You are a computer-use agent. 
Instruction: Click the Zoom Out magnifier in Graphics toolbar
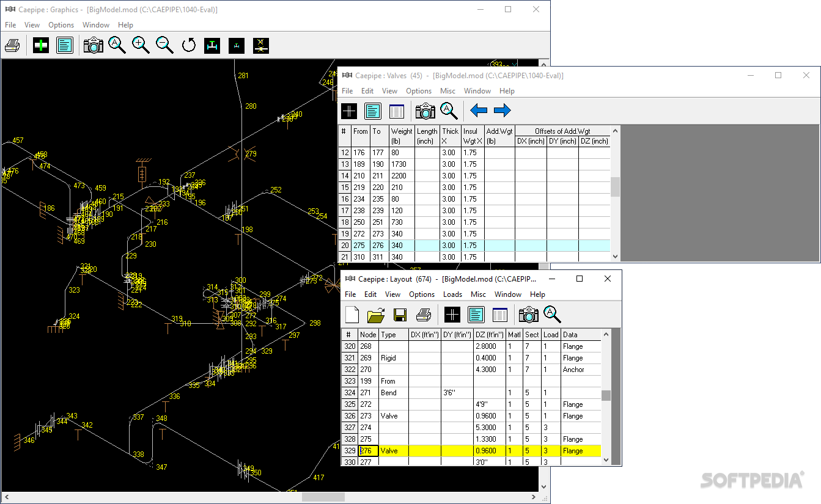coord(165,45)
